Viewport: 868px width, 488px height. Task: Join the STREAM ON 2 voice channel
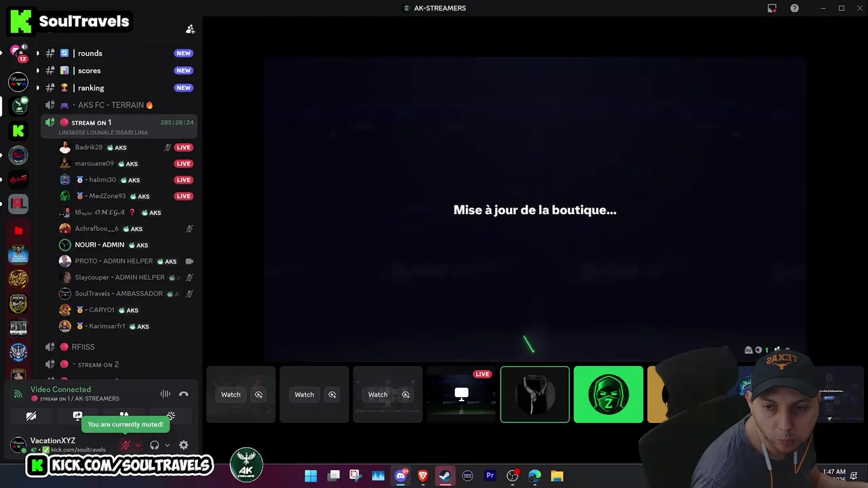click(x=119, y=365)
